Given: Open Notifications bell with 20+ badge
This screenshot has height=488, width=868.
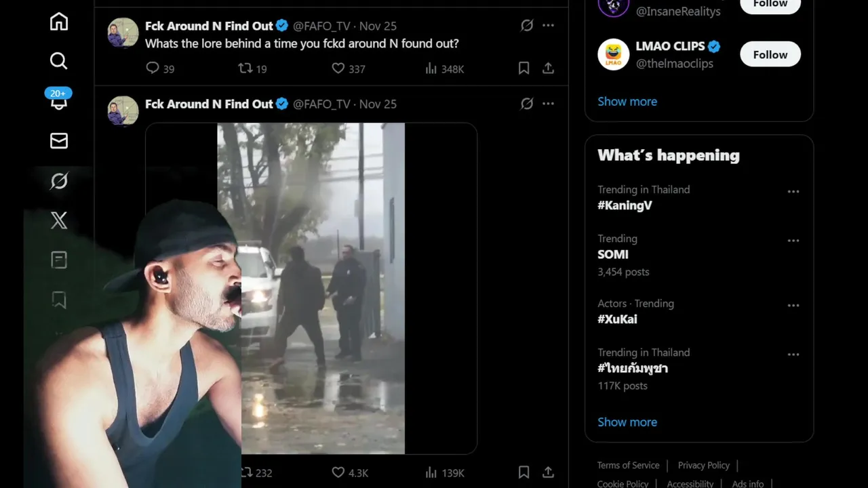Looking at the screenshot, I should click(x=59, y=101).
